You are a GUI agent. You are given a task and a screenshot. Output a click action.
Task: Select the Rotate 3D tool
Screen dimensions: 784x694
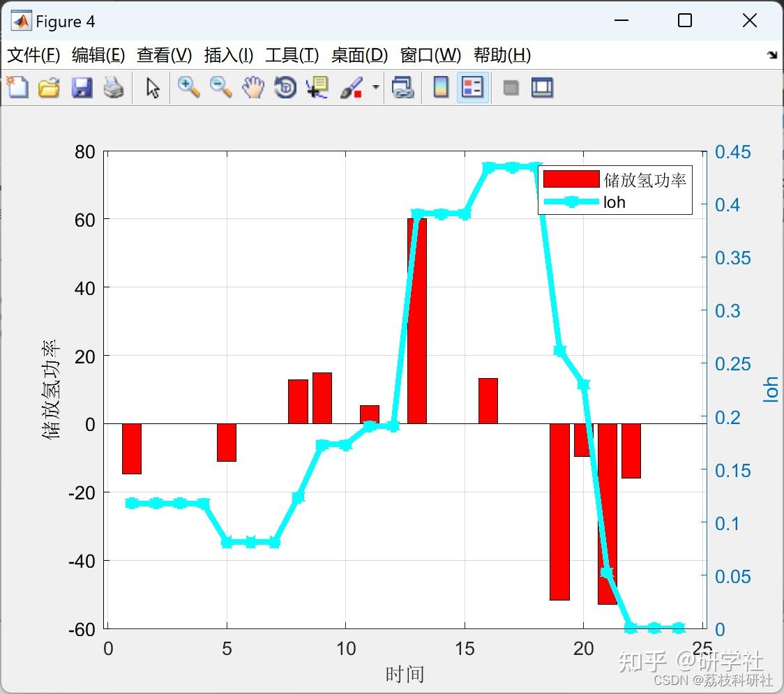(285, 87)
